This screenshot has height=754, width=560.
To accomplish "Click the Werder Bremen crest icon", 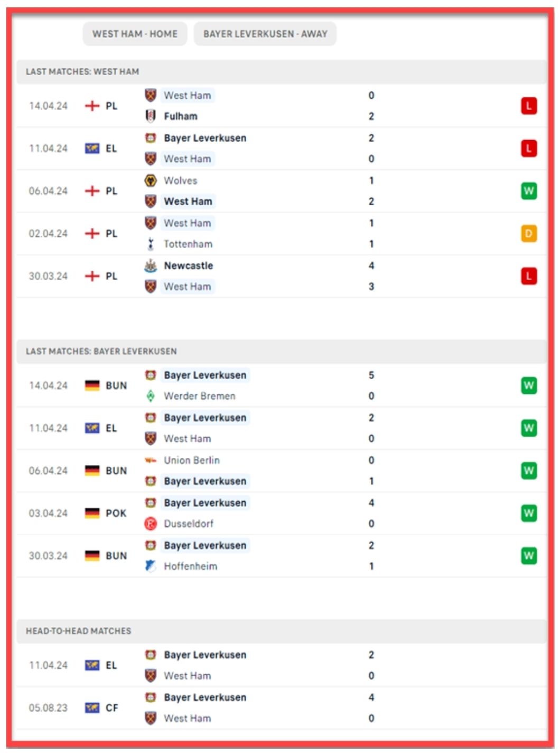I will point(151,396).
